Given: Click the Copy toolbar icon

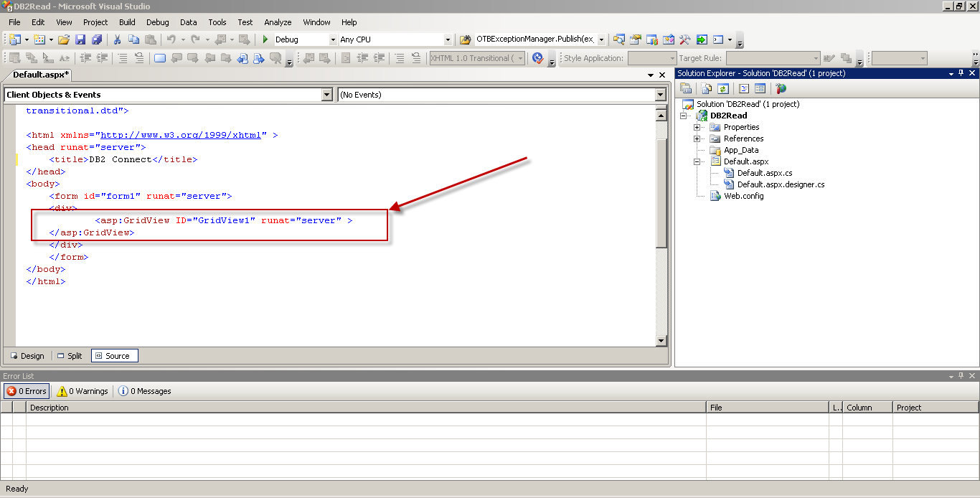Looking at the screenshot, I should 133,39.
